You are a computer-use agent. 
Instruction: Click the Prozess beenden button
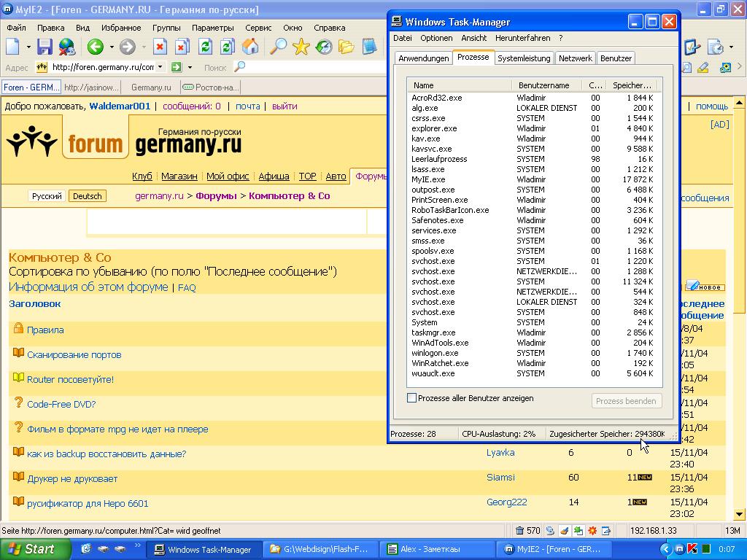(626, 401)
